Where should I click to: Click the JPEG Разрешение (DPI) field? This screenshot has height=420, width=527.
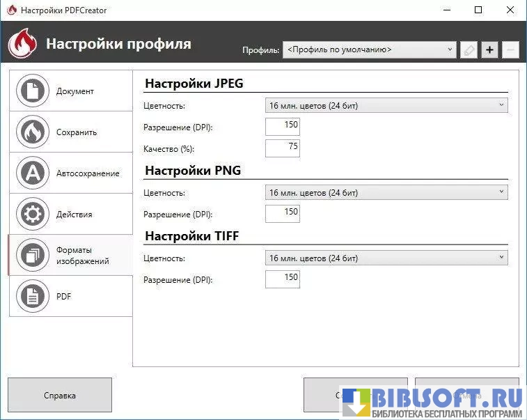[x=283, y=126]
